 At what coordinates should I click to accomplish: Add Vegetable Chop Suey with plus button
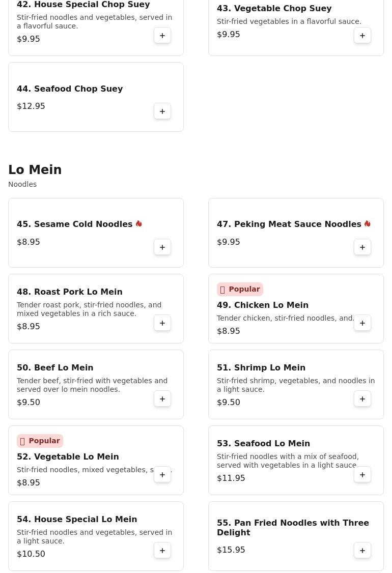tap(362, 36)
